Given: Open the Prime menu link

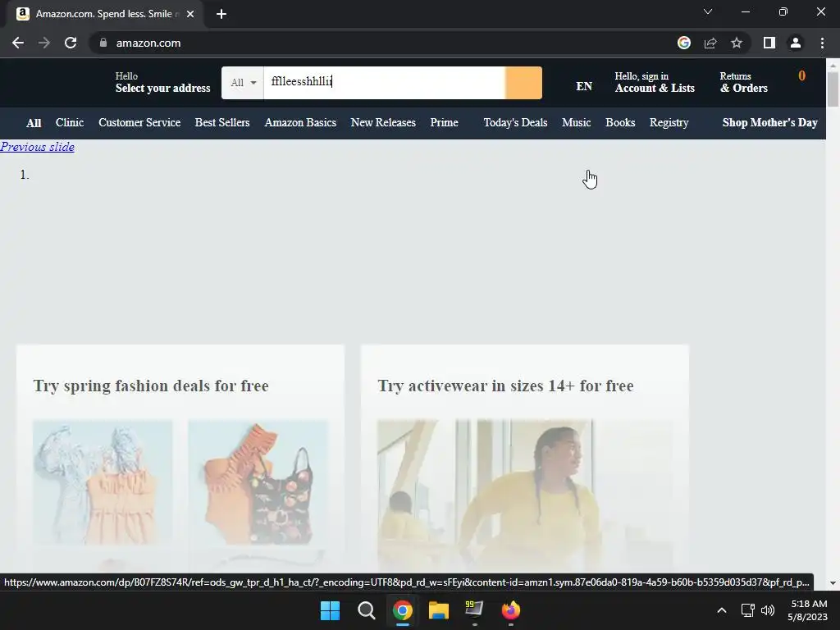Looking at the screenshot, I should pyautogui.click(x=444, y=122).
